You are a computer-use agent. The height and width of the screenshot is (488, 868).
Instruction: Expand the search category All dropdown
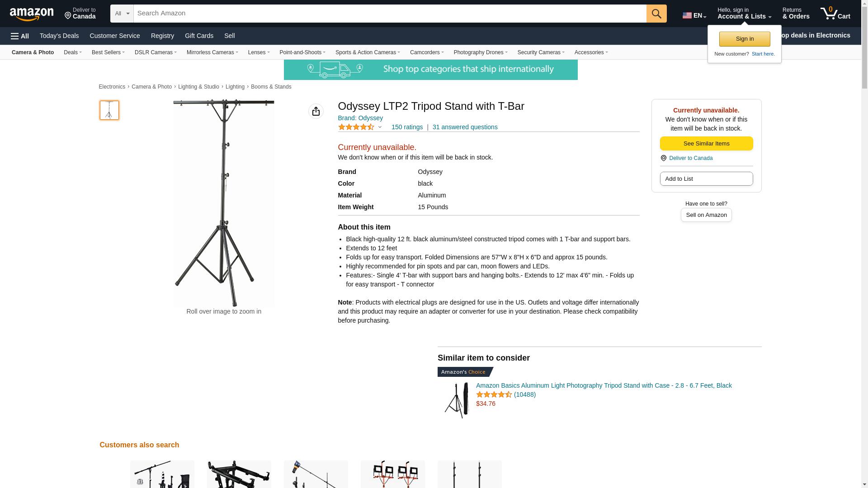click(x=122, y=14)
